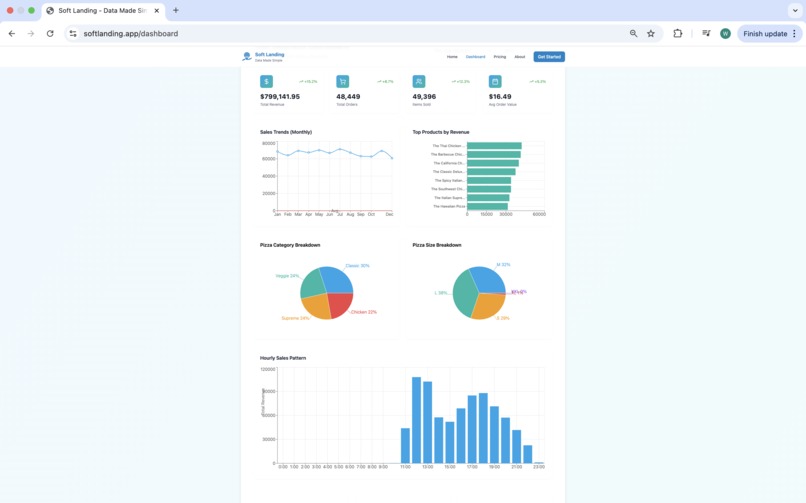Click the Hourly Sales Pattern heading

click(x=283, y=358)
